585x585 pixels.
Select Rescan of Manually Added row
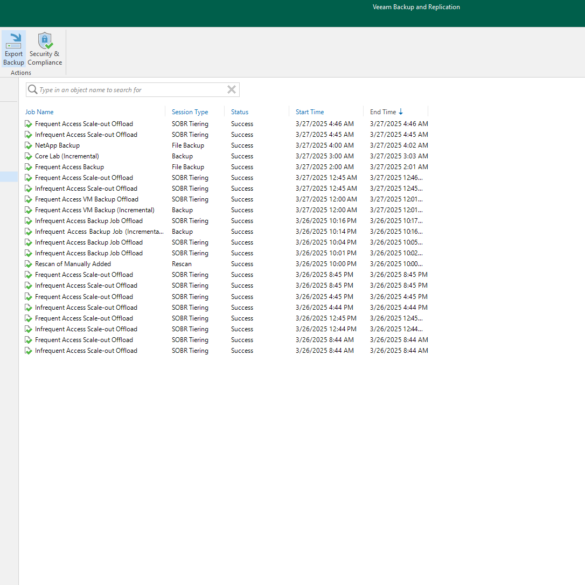226,264
